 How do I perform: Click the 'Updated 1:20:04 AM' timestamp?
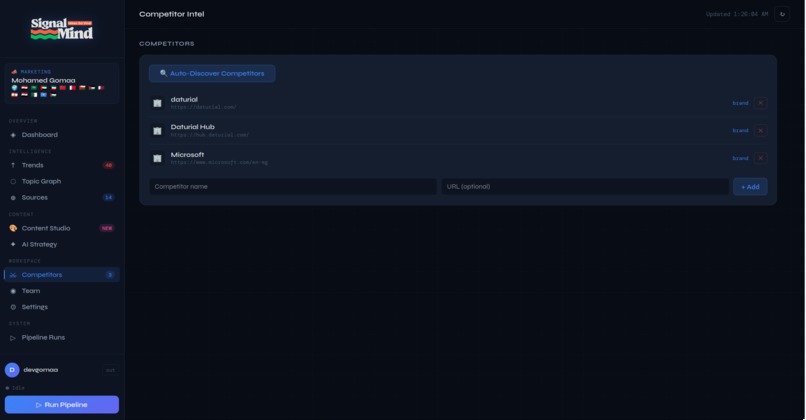737,14
